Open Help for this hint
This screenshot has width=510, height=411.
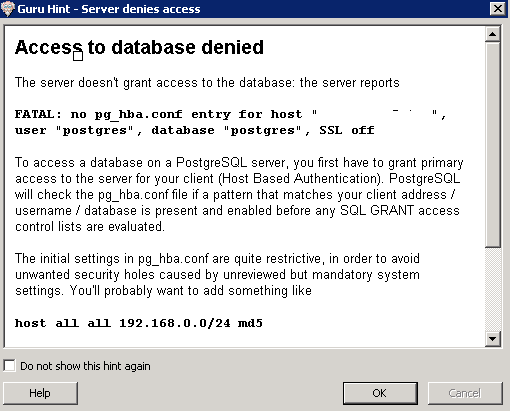40,393
